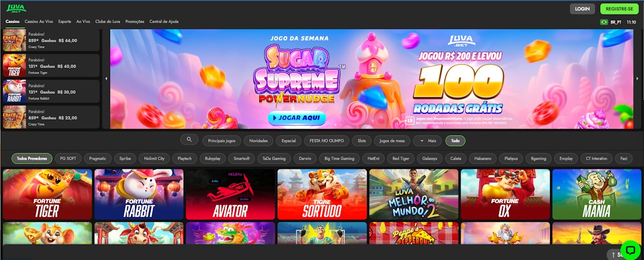The height and width of the screenshot is (260, 644).
Task: Filter by Novidades category
Action: (x=259, y=141)
